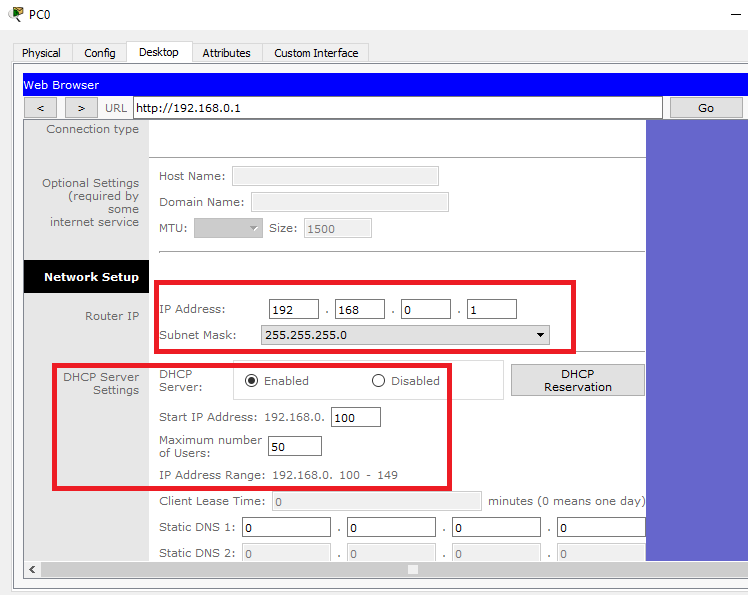Click the Connection type label
The image size is (748, 595).
pyautogui.click(x=93, y=129)
